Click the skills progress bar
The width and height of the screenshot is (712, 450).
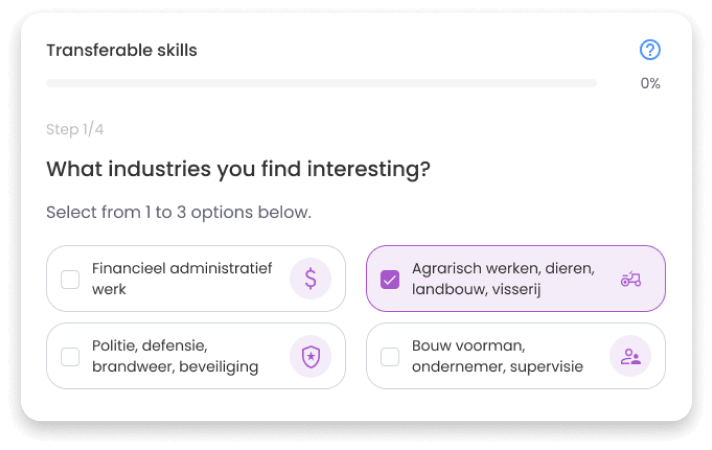point(321,83)
